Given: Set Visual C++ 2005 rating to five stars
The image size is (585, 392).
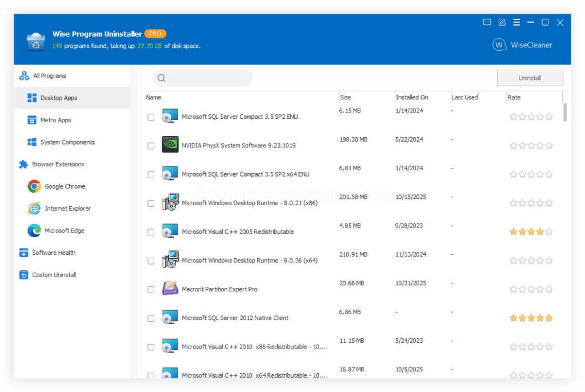Looking at the screenshot, I should pos(549,232).
